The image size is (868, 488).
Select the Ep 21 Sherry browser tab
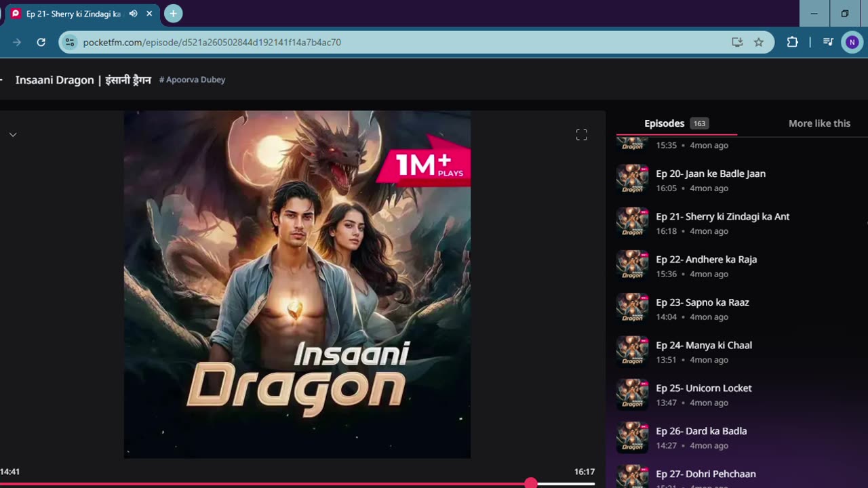pos(83,14)
